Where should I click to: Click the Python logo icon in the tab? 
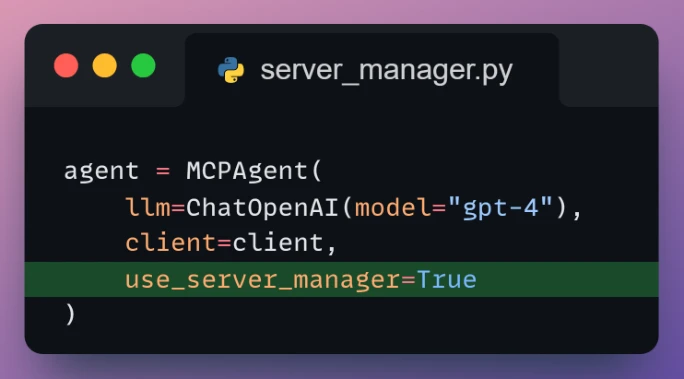pyautogui.click(x=231, y=70)
